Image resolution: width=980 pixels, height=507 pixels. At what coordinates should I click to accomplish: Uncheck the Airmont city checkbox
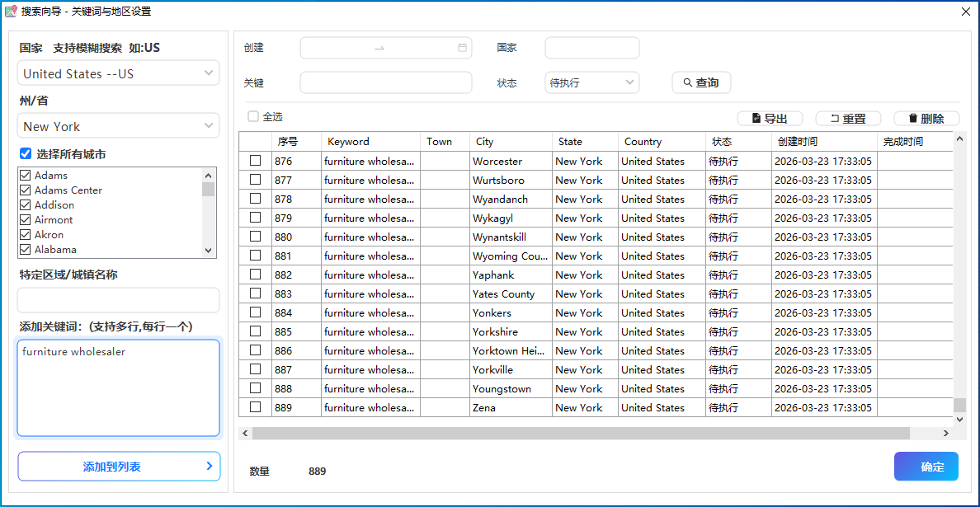tap(26, 220)
